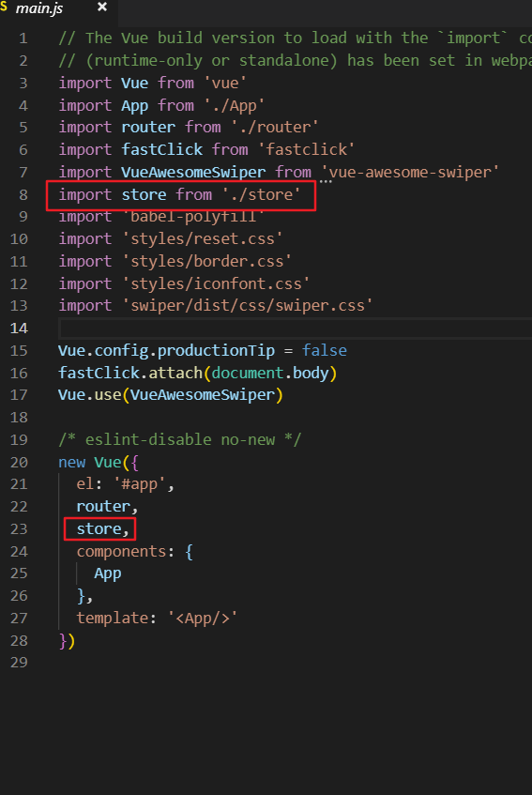Click the 'vue-awesome-swiper' module string

pos(409,173)
